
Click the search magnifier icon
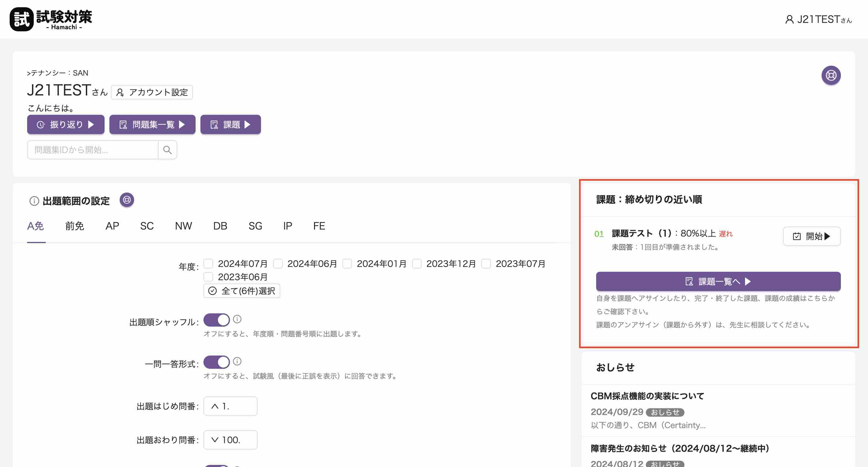coord(168,150)
